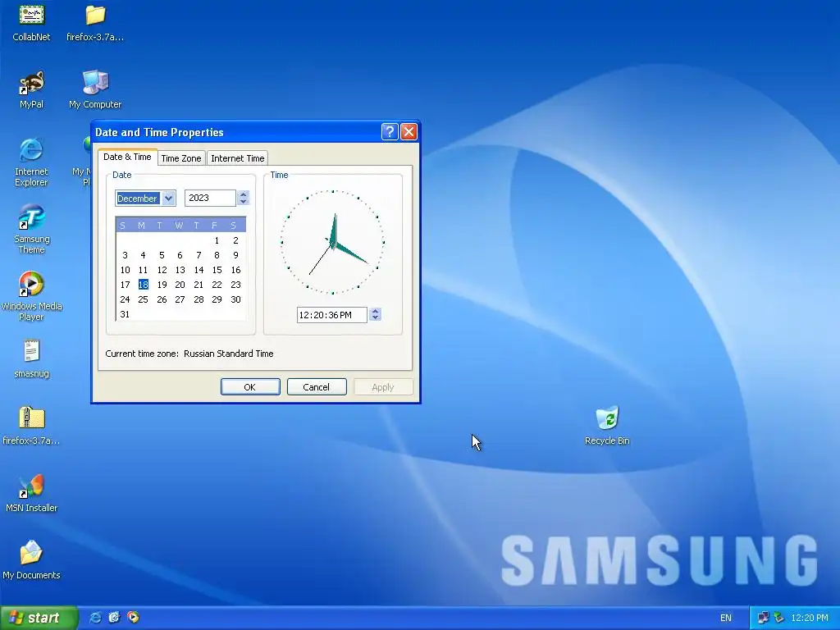This screenshot has height=630, width=840.
Task: Select day 23 in the calendar
Action: (235, 285)
